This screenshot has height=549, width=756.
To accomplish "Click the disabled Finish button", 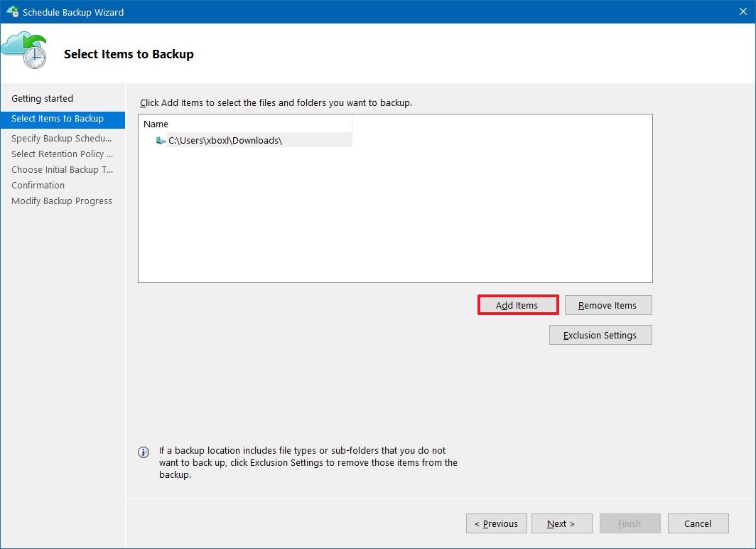I will 630,523.
